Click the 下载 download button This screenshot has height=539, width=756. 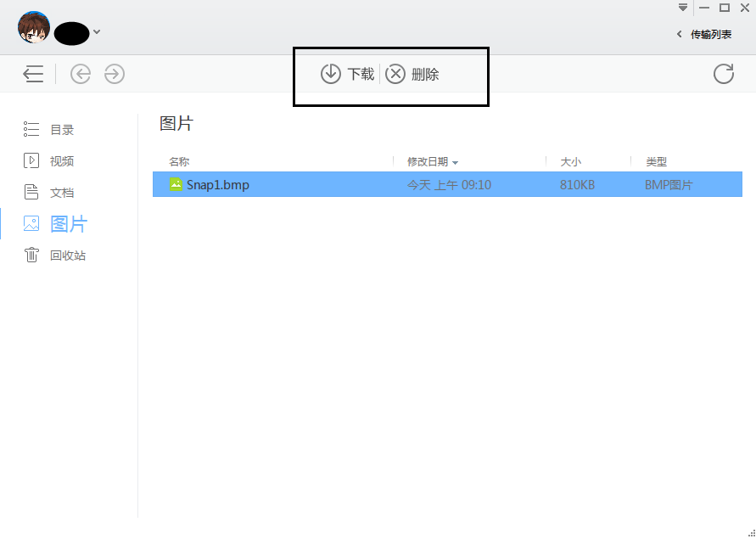pyautogui.click(x=348, y=74)
